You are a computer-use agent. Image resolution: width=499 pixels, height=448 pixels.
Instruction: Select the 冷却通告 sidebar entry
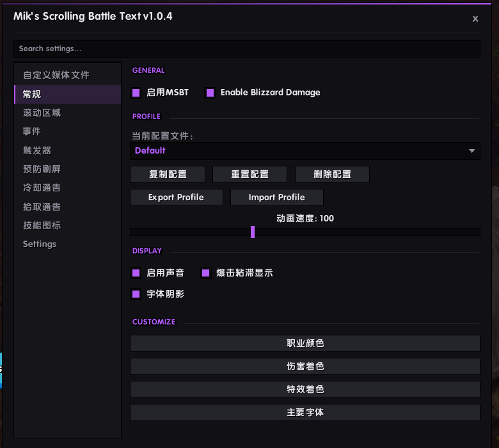[x=67, y=188]
